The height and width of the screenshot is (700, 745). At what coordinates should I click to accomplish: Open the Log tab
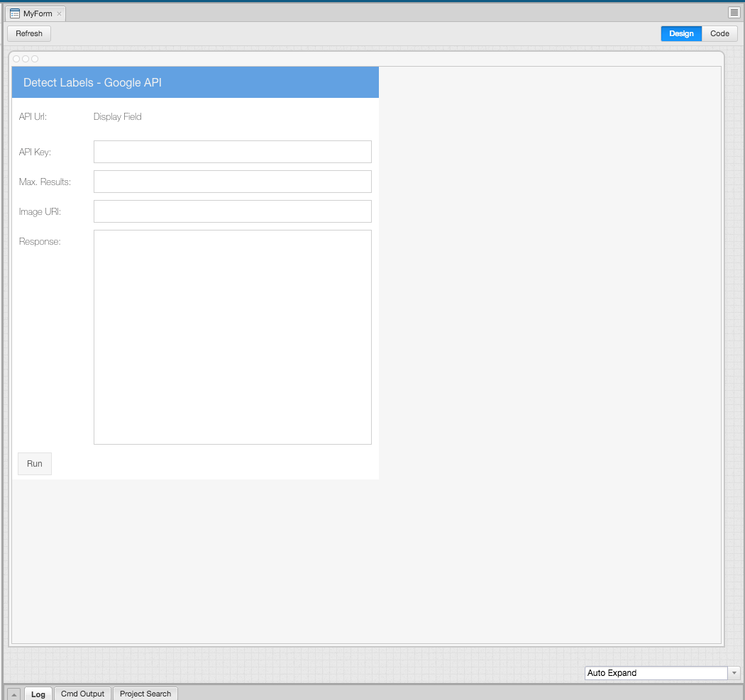coord(38,694)
